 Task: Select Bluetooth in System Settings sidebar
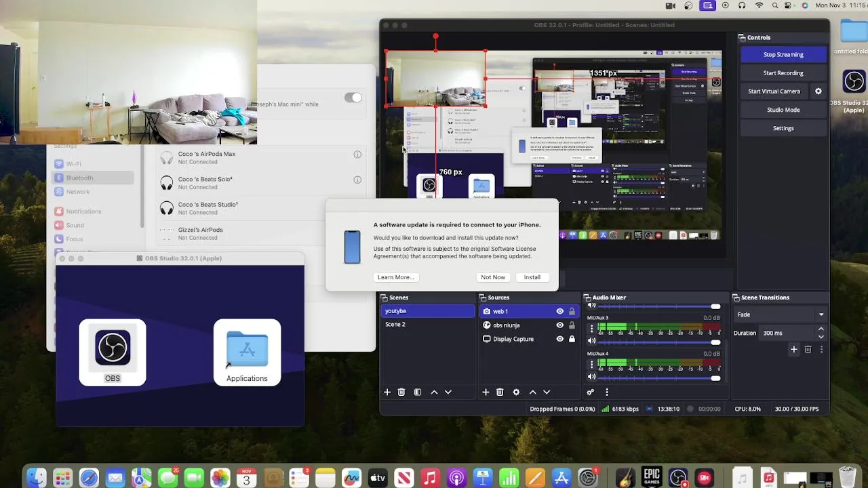pos(94,178)
